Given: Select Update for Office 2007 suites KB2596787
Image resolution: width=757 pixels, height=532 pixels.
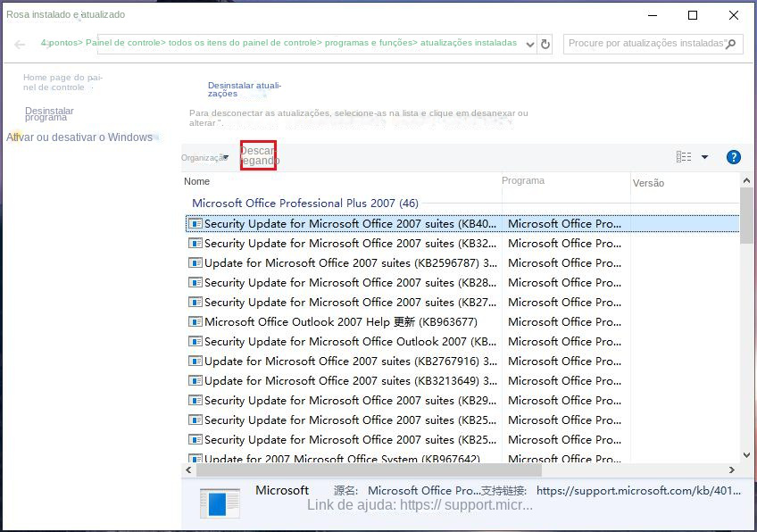Looking at the screenshot, I should (x=462, y=263).
